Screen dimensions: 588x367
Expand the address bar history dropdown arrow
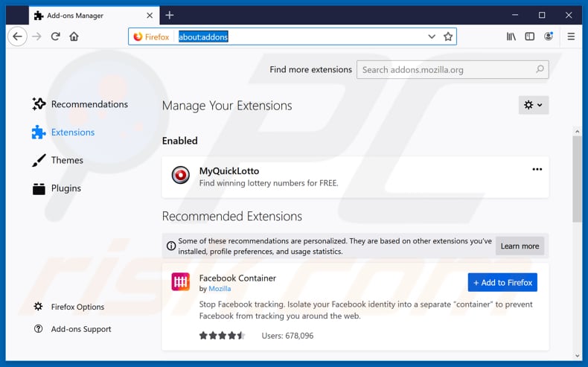coord(432,36)
